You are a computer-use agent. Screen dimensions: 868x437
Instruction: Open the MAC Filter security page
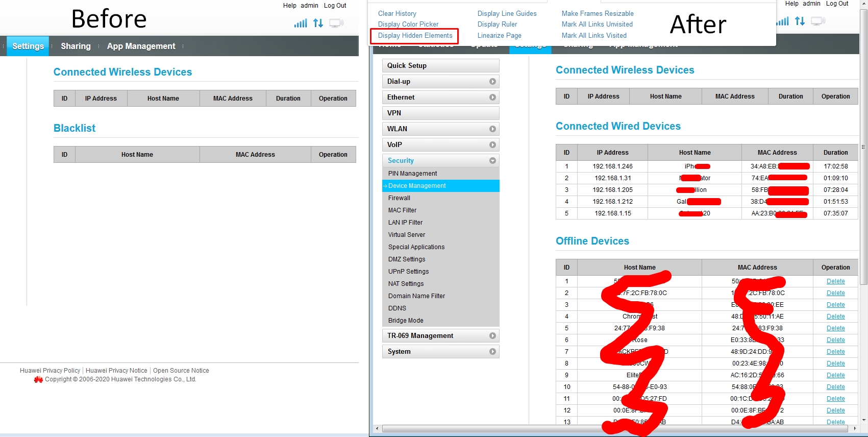[x=402, y=210]
